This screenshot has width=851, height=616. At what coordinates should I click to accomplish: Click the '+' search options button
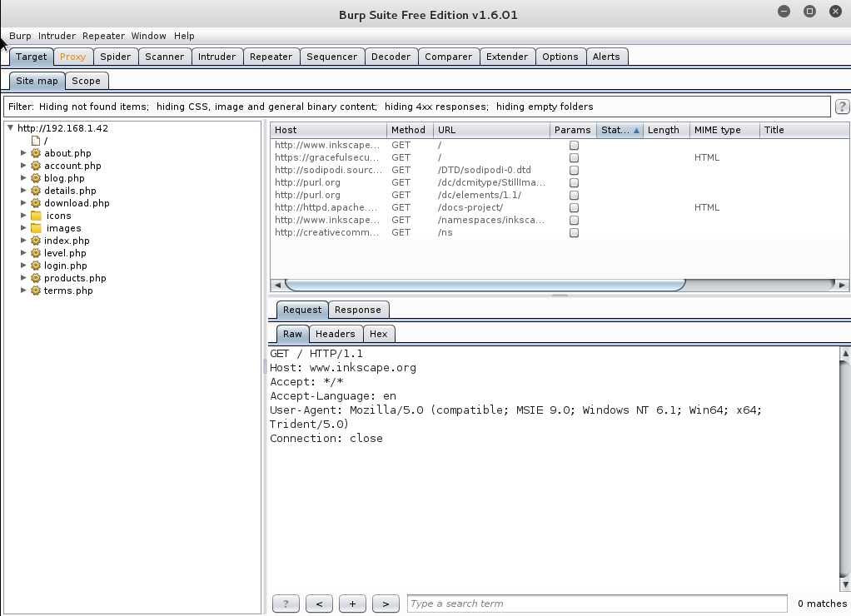pos(352,604)
